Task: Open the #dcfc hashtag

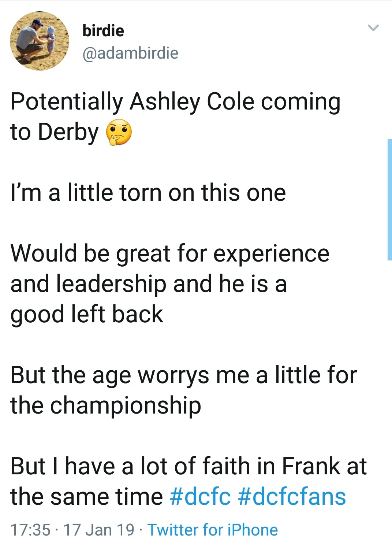Action: tap(200, 497)
